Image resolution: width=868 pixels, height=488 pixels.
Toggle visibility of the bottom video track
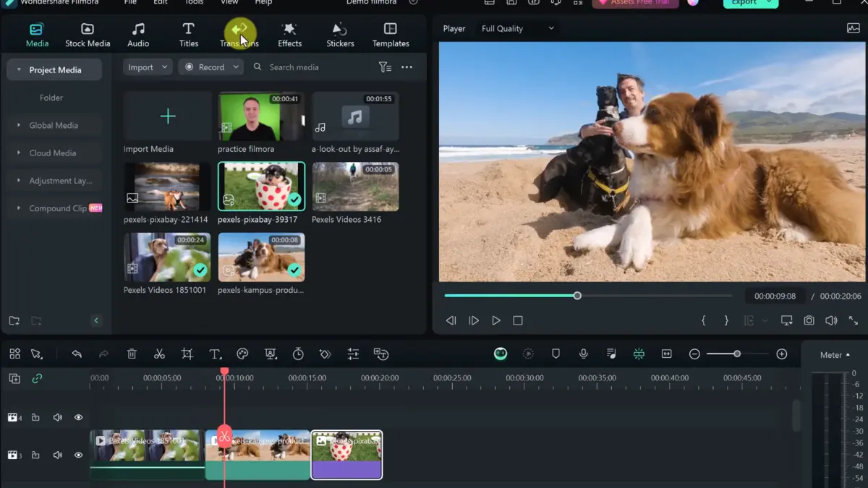pyautogui.click(x=78, y=455)
